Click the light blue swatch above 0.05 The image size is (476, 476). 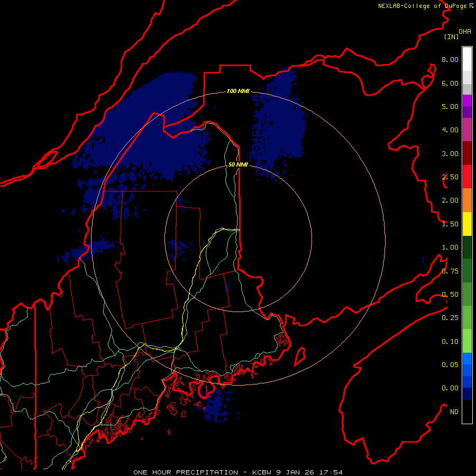pyautogui.click(x=467, y=359)
